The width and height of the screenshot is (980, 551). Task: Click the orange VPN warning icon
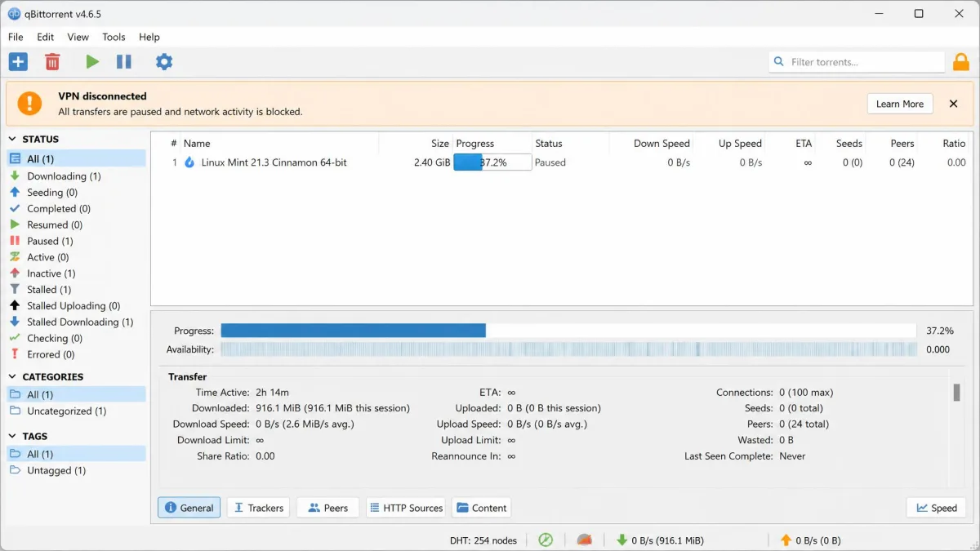(x=29, y=103)
